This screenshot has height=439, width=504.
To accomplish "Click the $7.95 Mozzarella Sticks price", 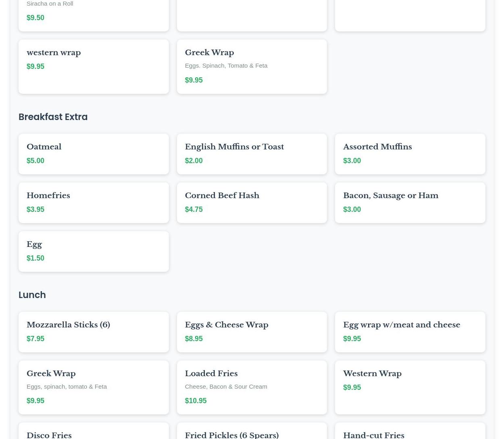I will (x=35, y=339).
